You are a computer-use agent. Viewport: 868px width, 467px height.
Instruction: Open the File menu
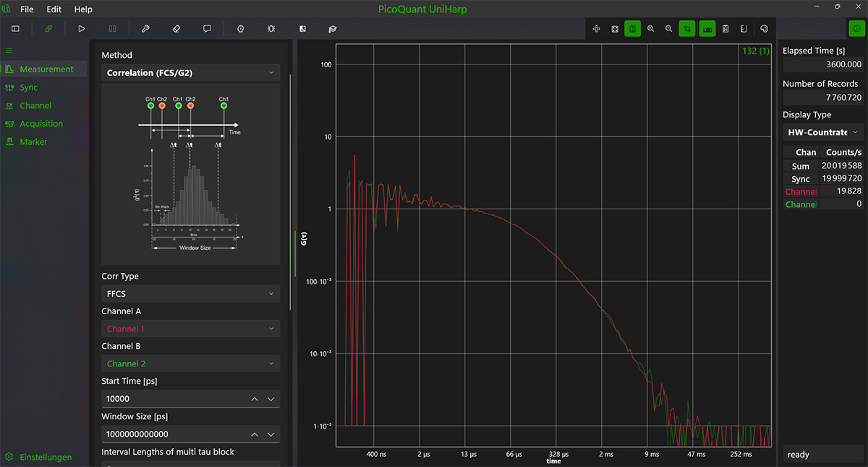(x=27, y=9)
